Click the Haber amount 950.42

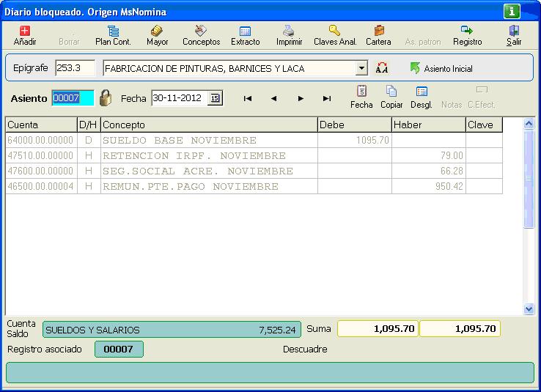click(x=429, y=186)
